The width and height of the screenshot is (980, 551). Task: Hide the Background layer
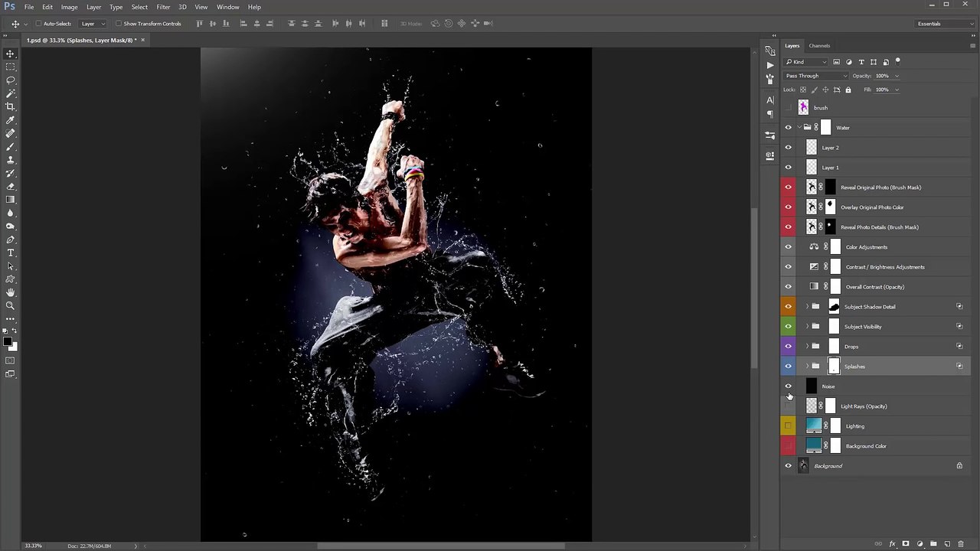(789, 466)
